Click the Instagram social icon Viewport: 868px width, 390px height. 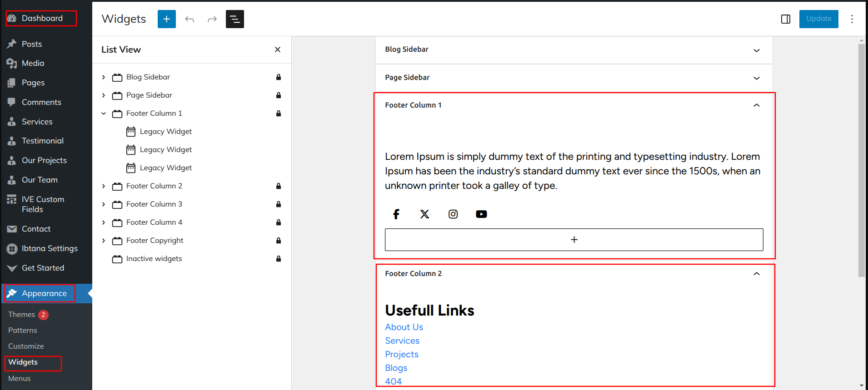(x=453, y=214)
